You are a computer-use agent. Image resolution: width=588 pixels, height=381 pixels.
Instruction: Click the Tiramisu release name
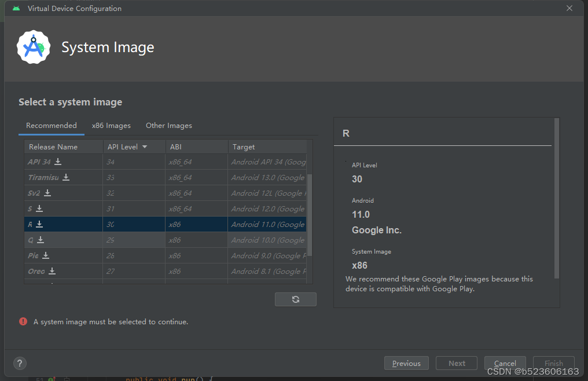pyautogui.click(x=43, y=178)
